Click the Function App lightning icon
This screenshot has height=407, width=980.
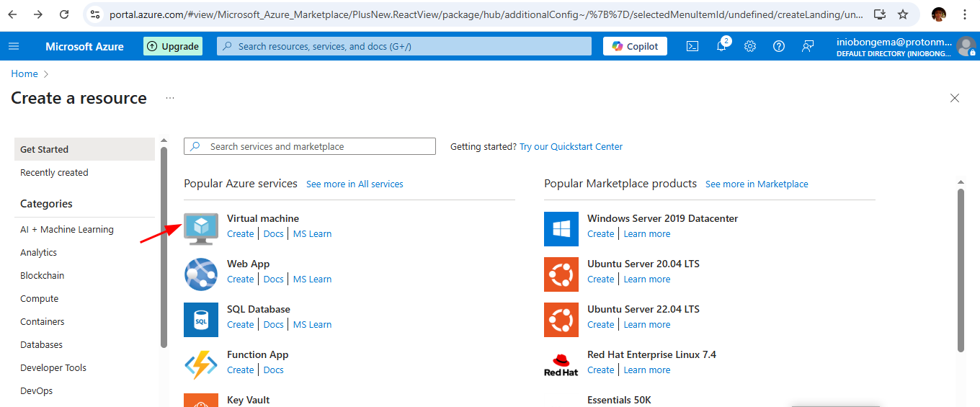tap(201, 365)
